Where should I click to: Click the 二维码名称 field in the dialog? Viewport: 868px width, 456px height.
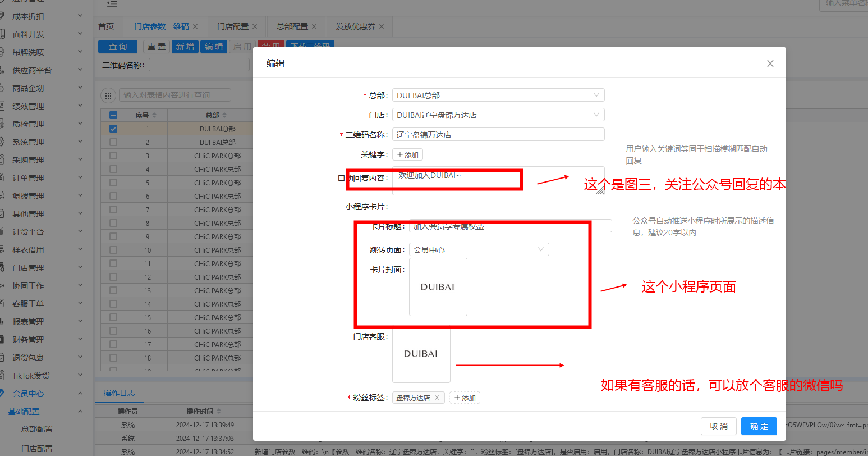click(x=498, y=135)
